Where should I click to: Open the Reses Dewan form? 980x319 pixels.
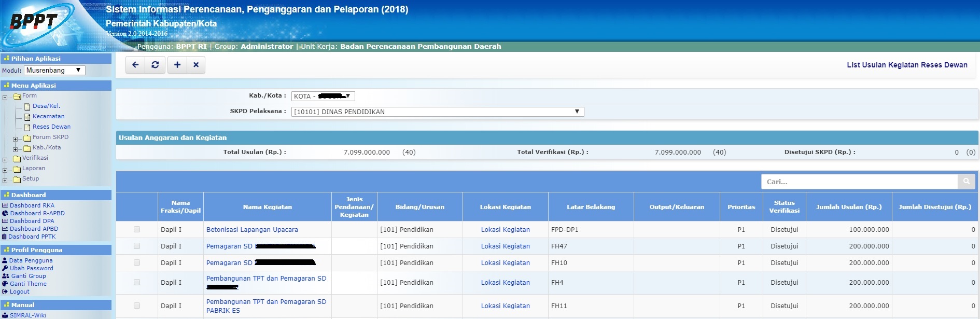[x=51, y=127]
